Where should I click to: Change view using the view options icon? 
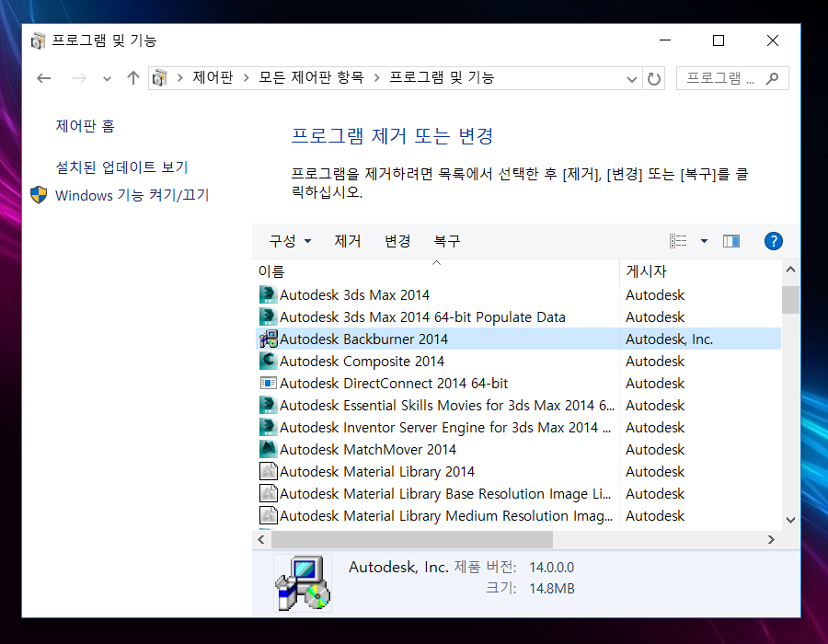click(678, 241)
